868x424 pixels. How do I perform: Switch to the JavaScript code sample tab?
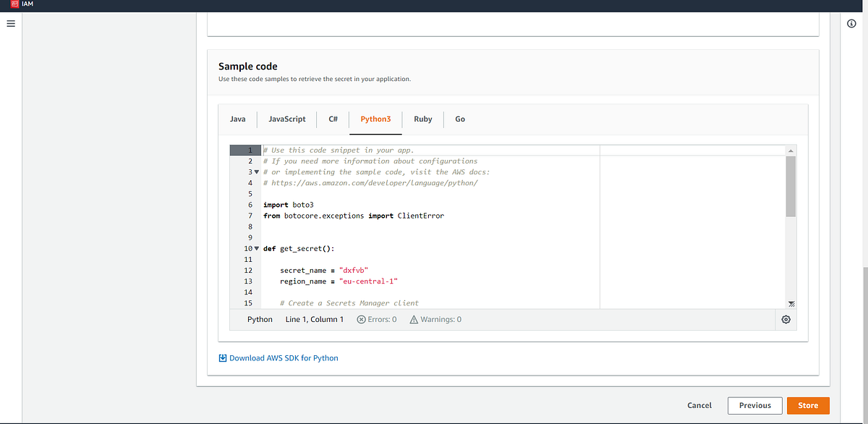tap(286, 119)
